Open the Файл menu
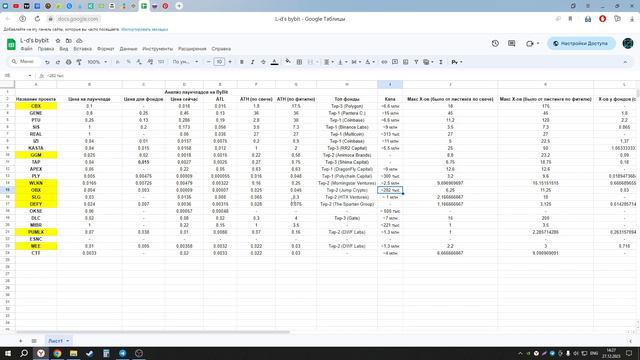This screenshot has height=360, width=640. [x=27, y=49]
